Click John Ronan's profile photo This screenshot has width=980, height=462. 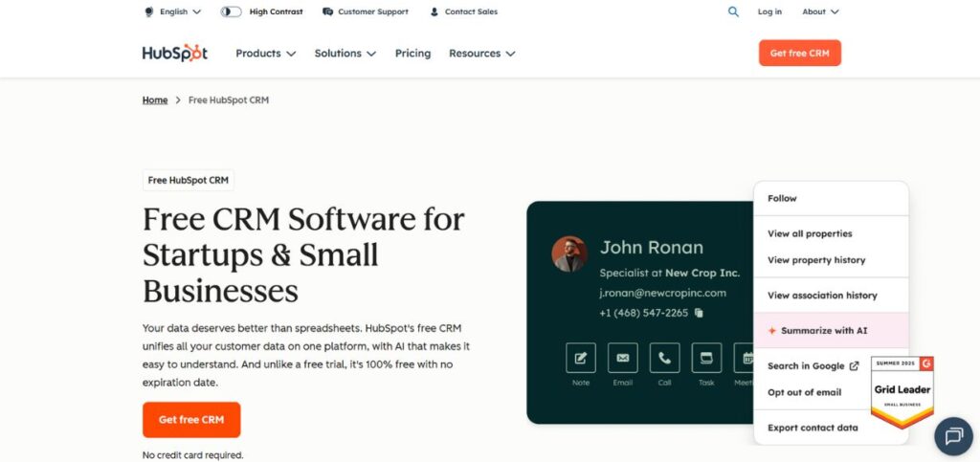(x=569, y=253)
